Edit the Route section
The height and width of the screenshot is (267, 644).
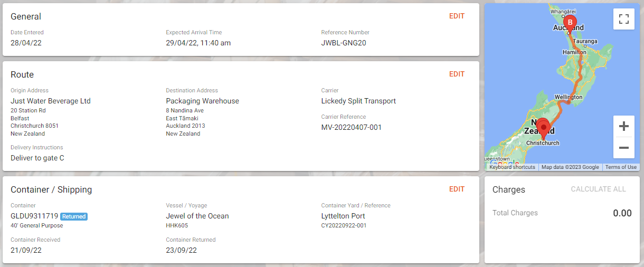(x=457, y=74)
